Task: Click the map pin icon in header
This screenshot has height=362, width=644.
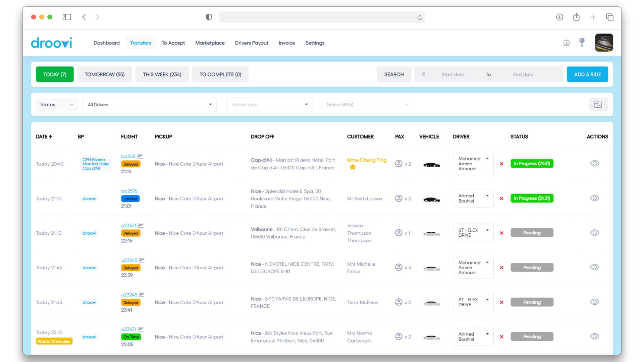Action: pos(582,42)
